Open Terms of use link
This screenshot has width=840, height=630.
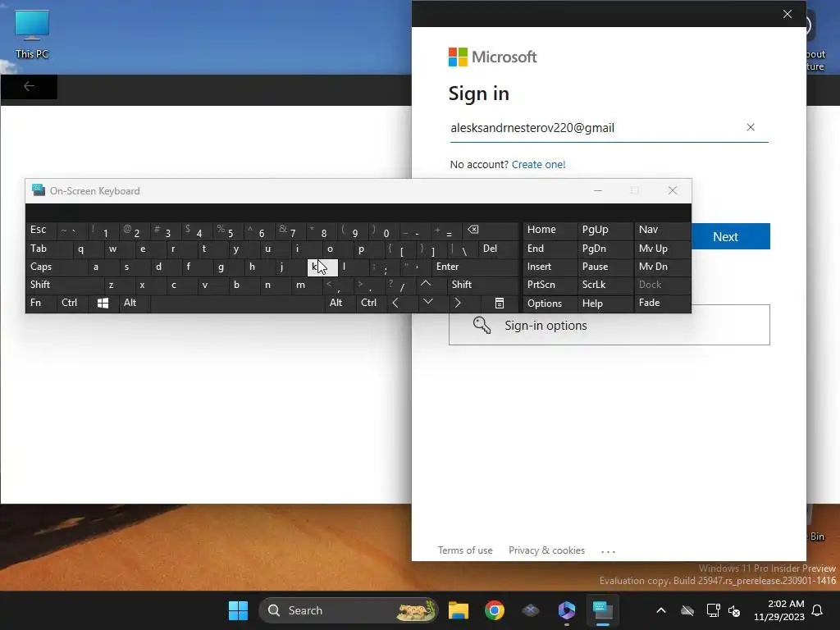click(x=465, y=550)
